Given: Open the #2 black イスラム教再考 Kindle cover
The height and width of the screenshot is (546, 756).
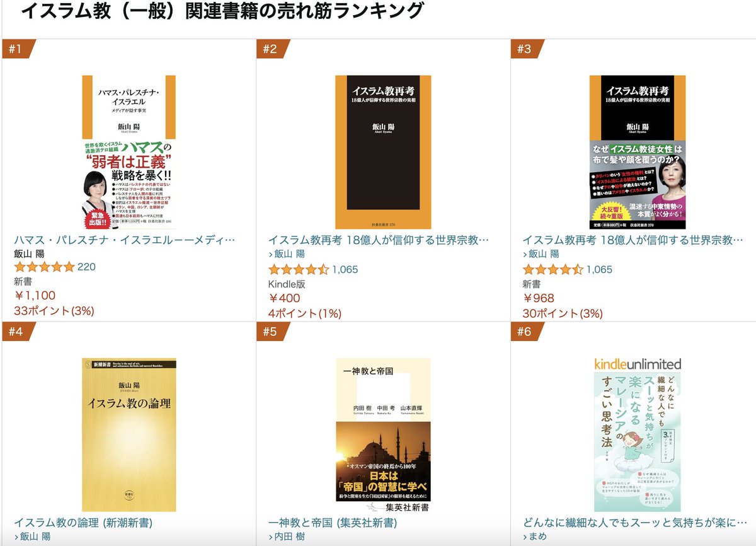Looking at the screenshot, I should point(382,152).
